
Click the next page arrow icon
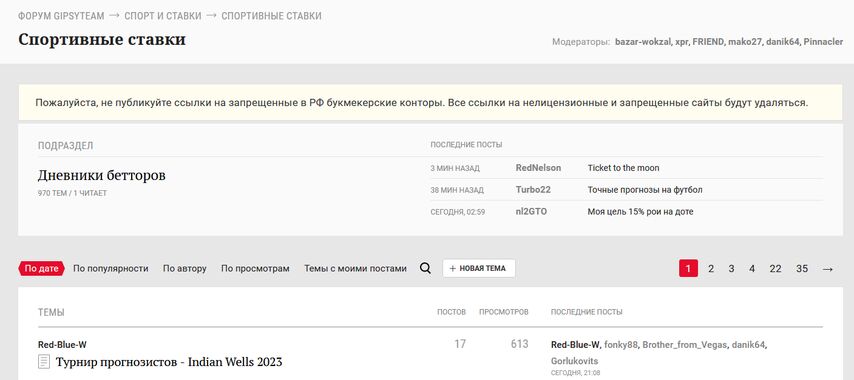coord(827,269)
